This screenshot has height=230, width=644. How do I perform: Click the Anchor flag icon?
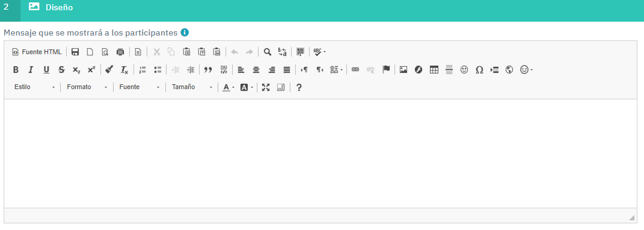385,69
